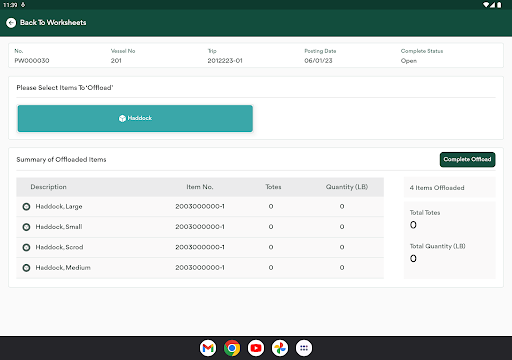Click the Total Totes label
Viewport: 512px width, 360px height.
[425, 212]
